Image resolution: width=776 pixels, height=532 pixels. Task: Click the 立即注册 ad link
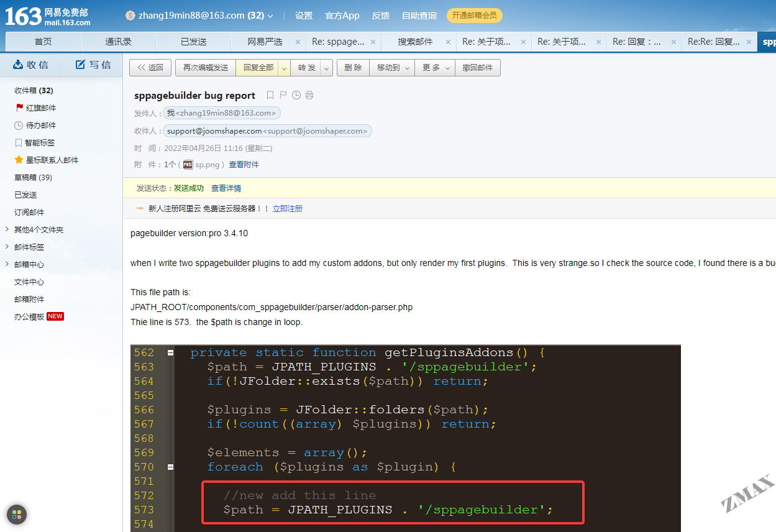[x=288, y=209]
